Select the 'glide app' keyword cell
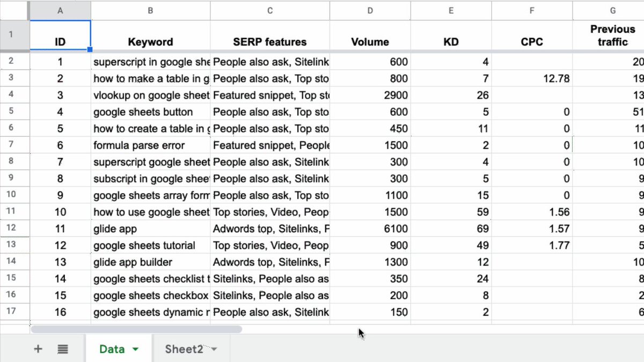 (150, 229)
